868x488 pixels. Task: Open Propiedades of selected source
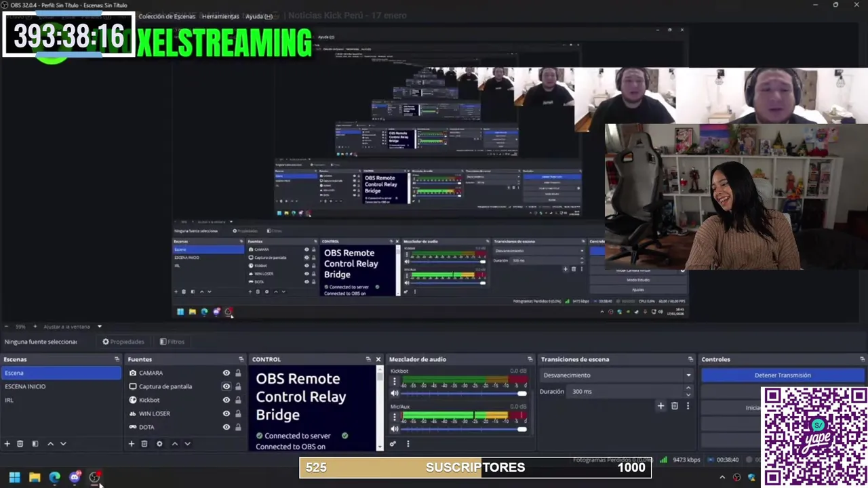coord(123,342)
